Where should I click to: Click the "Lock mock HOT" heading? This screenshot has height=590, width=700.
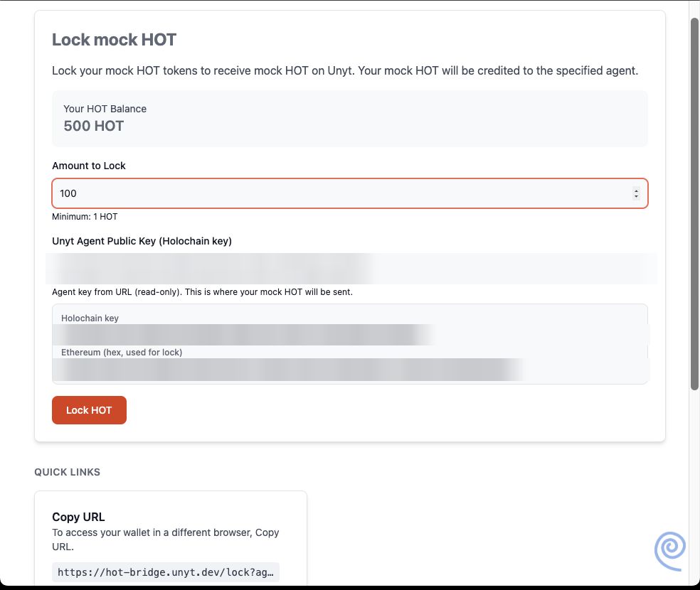coord(115,40)
